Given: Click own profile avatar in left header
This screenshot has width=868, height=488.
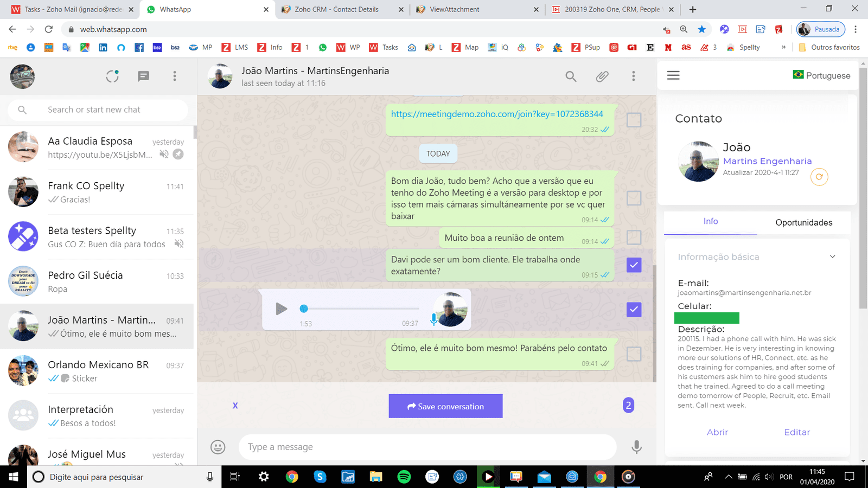Looking at the screenshot, I should (x=22, y=76).
